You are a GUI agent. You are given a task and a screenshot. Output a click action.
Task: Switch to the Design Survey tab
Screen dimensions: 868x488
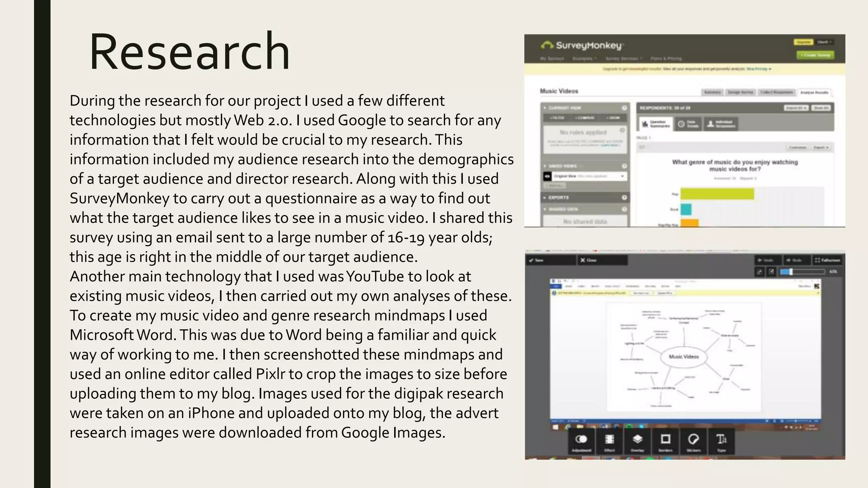click(x=740, y=92)
